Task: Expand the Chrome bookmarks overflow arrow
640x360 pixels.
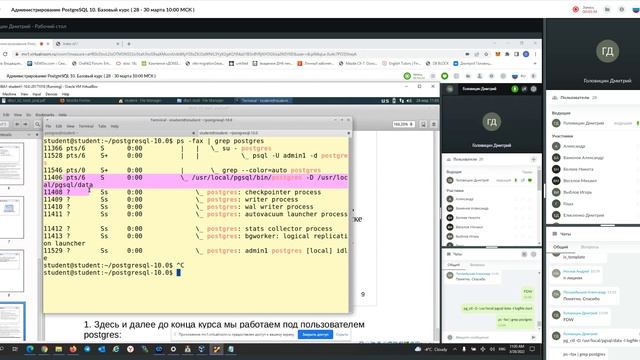Action: point(535,63)
